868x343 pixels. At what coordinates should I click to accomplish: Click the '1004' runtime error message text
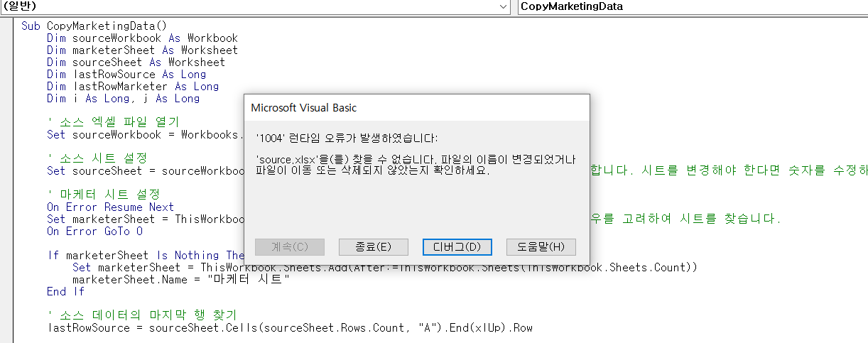coord(347,138)
